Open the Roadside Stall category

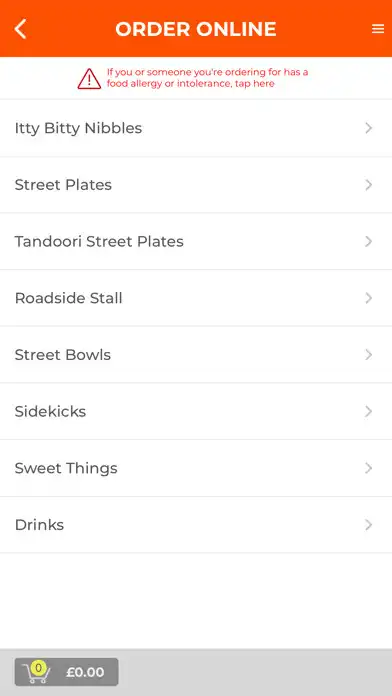coord(196,298)
